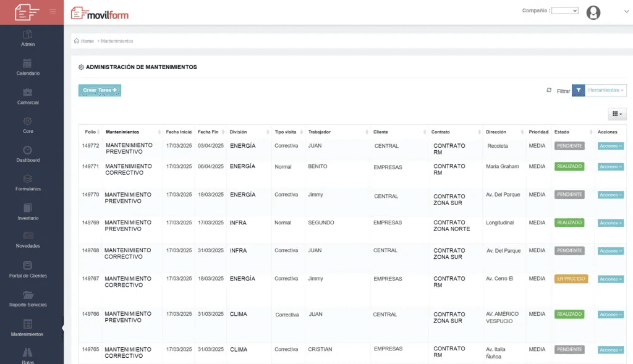Open the Portal de Clientes section
Viewport: 633px width, 364px height.
pos(28,270)
